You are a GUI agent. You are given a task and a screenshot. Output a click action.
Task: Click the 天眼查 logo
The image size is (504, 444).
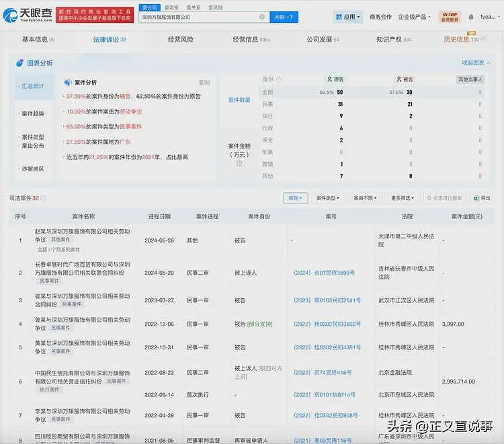(28, 15)
